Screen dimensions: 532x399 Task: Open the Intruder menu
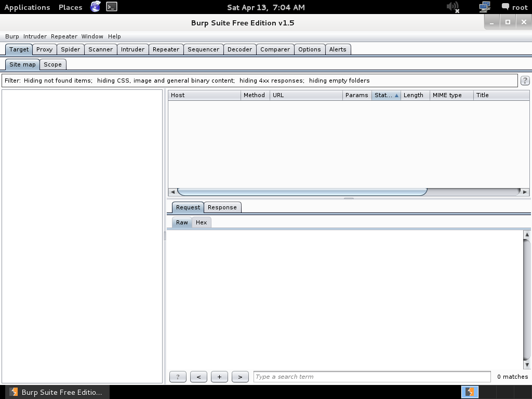35,36
